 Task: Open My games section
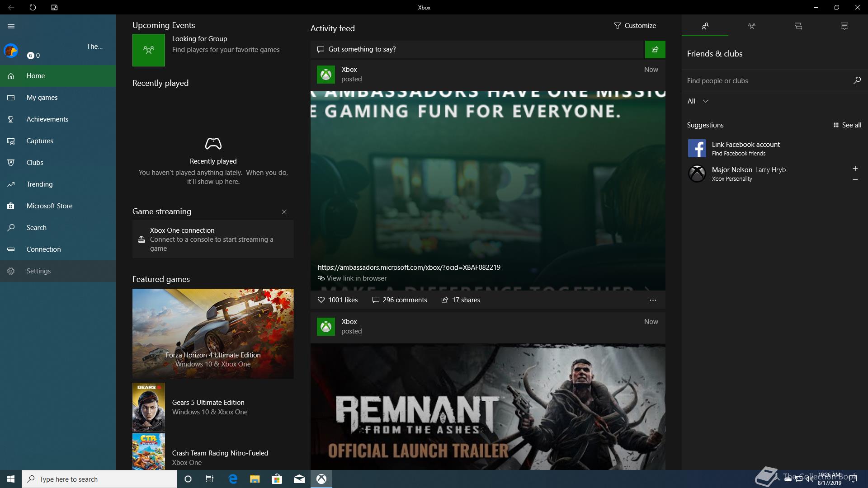(58, 98)
